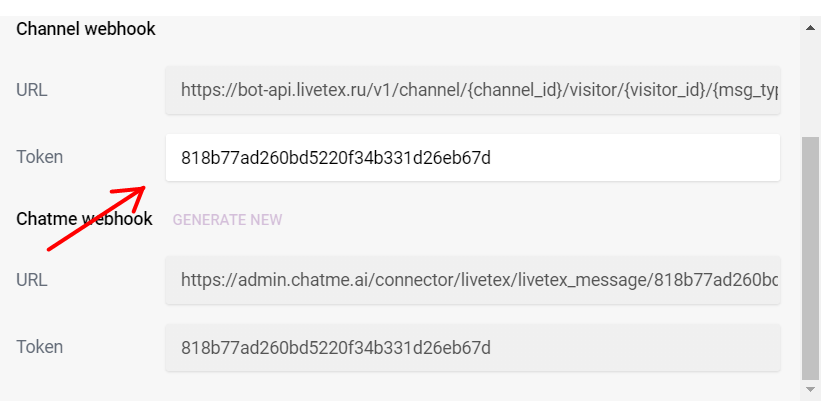This screenshot has width=829, height=407.
Task: Click the Chatme webhook Token field
Action: click(x=473, y=347)
